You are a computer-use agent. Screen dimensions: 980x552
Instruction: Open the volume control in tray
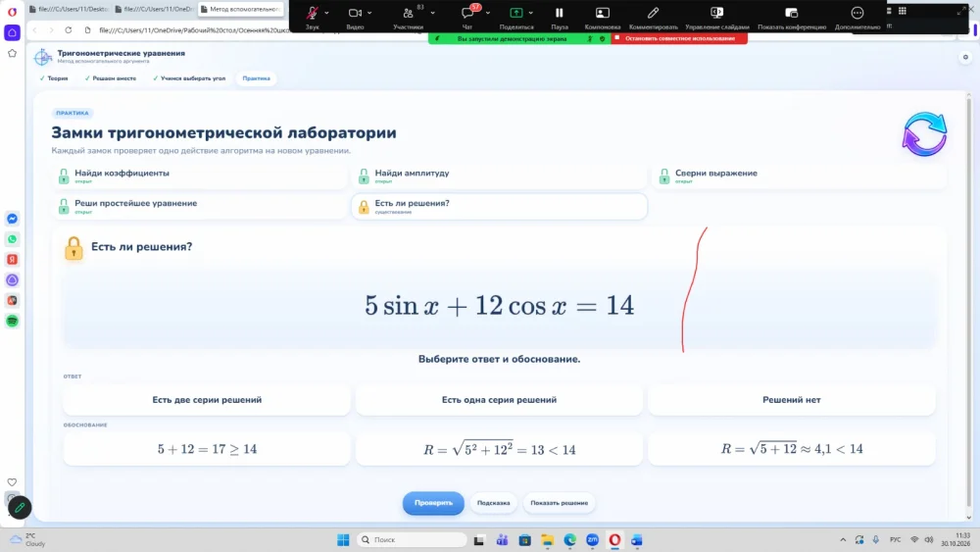pos(929,539)
